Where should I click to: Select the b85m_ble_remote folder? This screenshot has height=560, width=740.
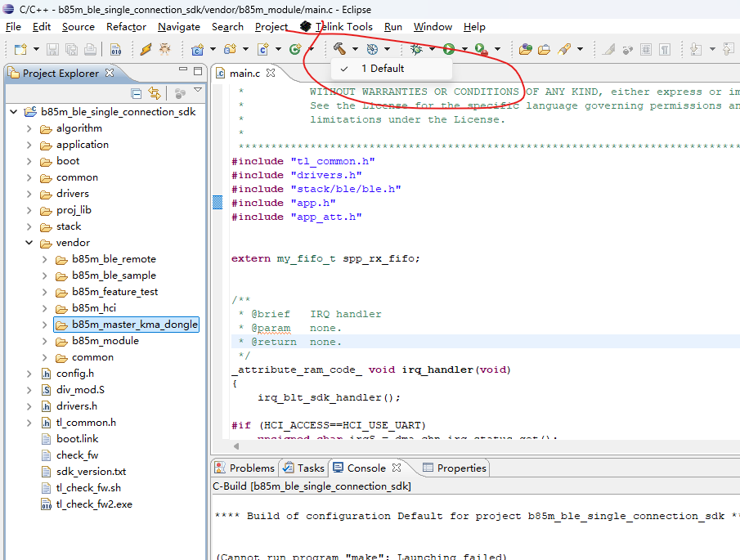[114, 259]
